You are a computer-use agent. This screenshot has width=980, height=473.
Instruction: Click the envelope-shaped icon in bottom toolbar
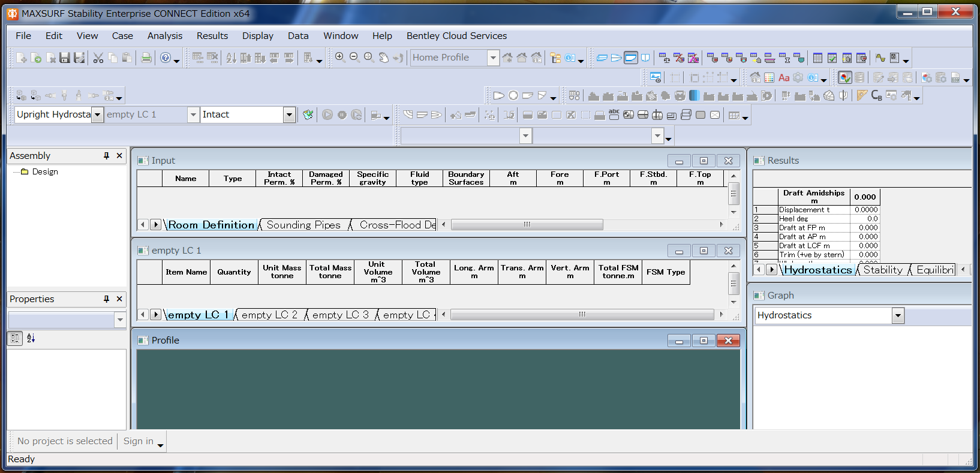click(x=715, y=115)
